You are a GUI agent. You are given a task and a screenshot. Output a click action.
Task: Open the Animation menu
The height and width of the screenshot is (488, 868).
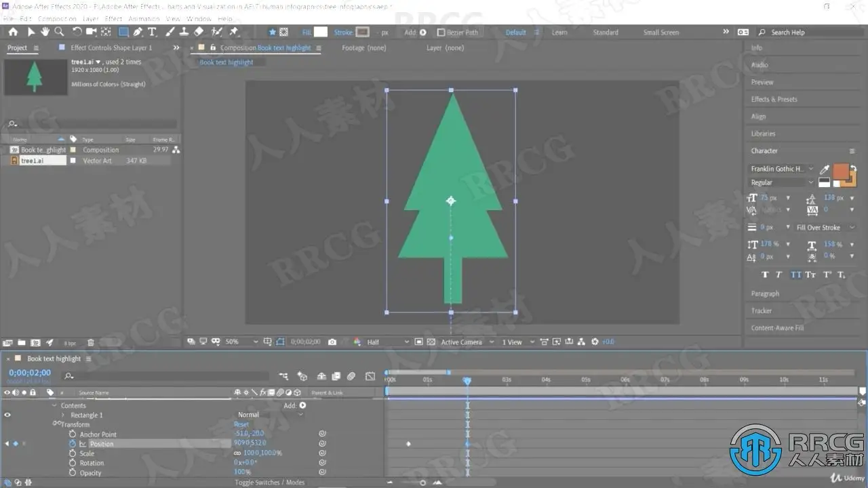144,19
